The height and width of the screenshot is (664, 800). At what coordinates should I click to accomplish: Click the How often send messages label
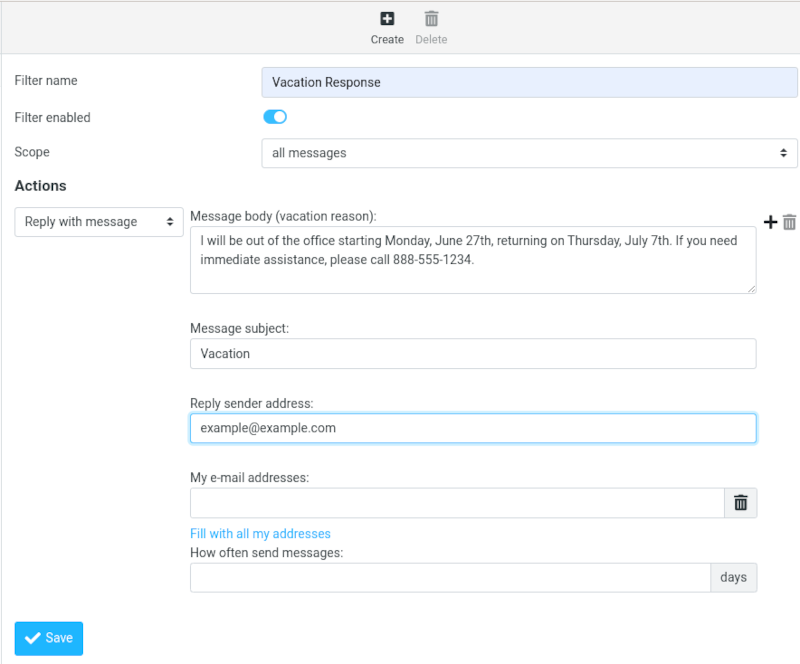pos(266,553)
